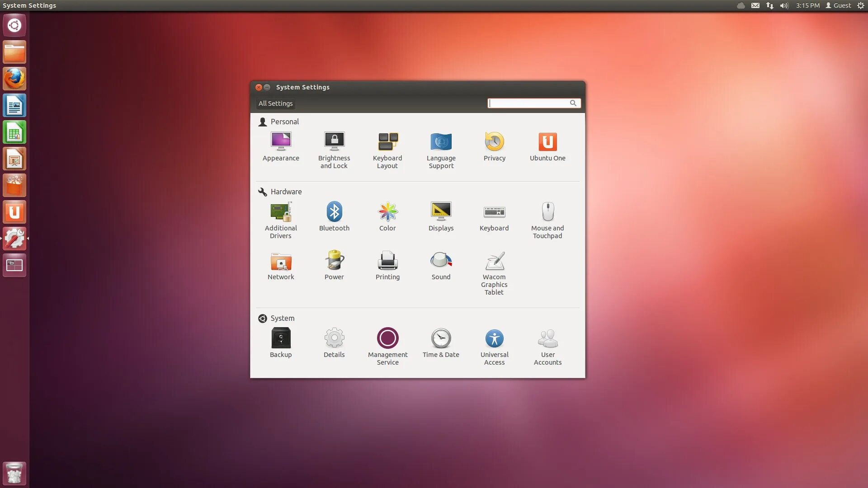Open the messaging envelope indicator menu
This screenshot has height=488, width=868.
tap(755, 5)
